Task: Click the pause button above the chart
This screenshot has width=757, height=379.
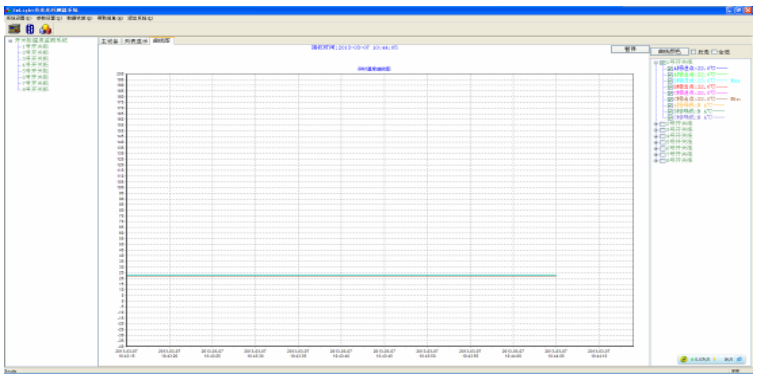Action: 630,49
